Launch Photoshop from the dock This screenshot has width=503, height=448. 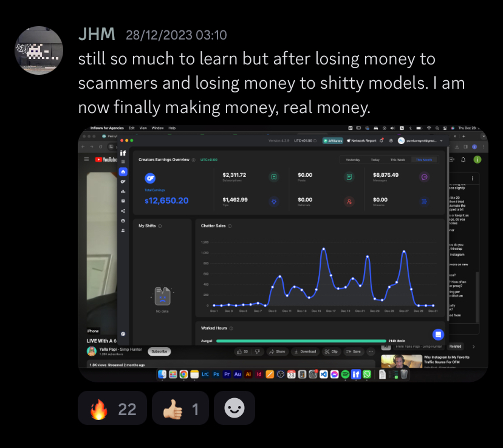[216, 374]
